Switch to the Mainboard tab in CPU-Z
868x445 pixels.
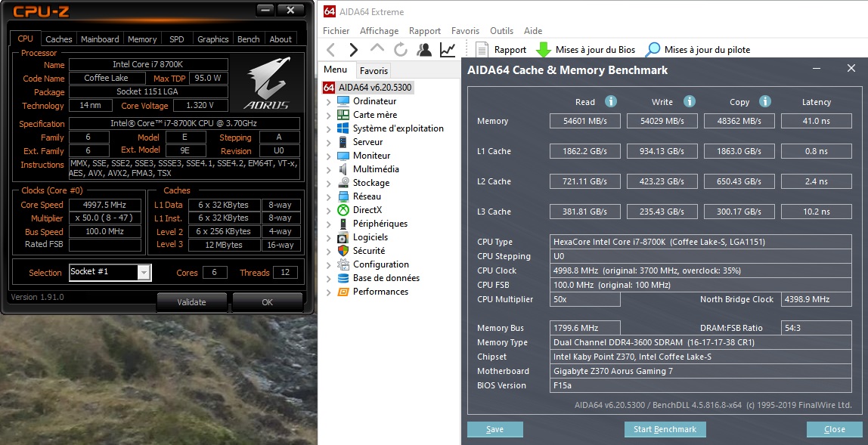coord(100,39)
